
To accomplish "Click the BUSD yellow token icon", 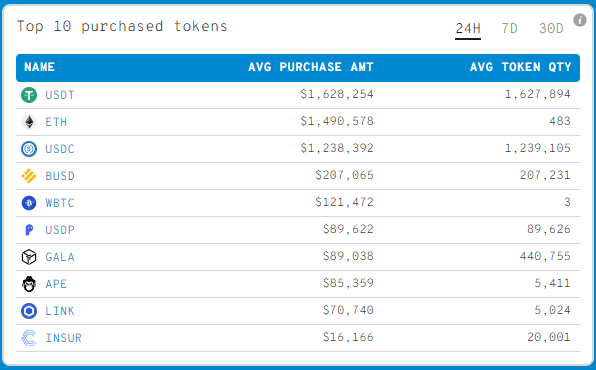I will 29,176.
